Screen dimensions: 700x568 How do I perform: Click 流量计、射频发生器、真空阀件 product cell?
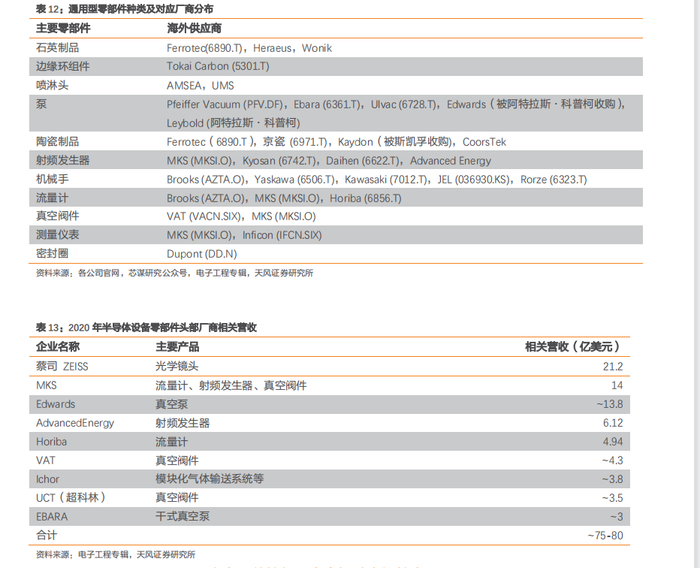pos(231,385)
